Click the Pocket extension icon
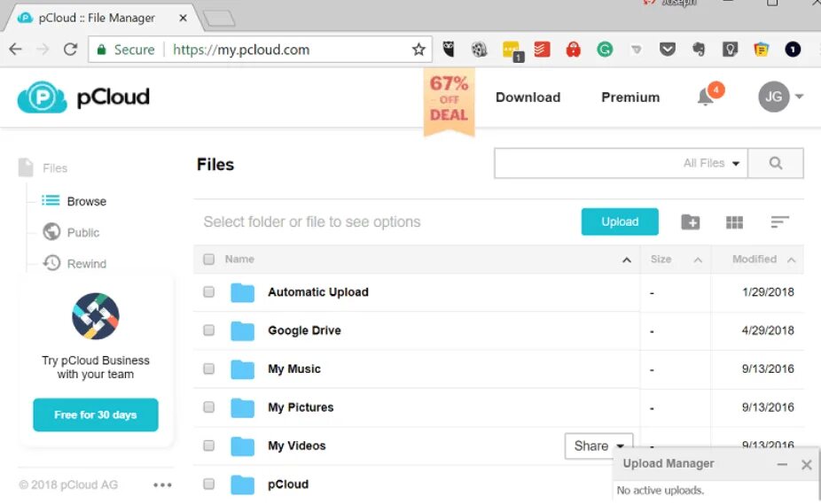Image resolution: width=821 pixels, height=504 pixels. pos(667,50)
